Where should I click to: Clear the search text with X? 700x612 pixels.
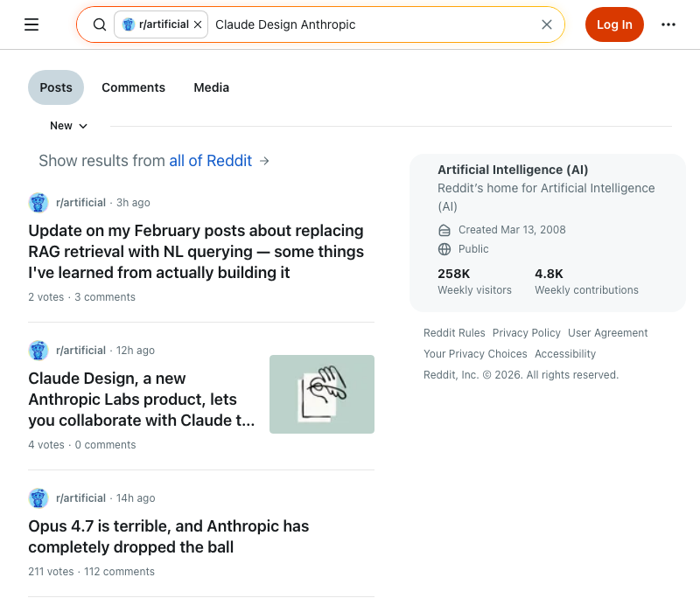(547, 24)
